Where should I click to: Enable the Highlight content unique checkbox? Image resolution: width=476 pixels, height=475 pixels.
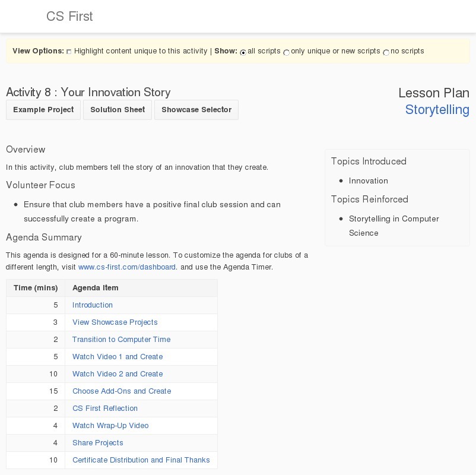(69, 52)
